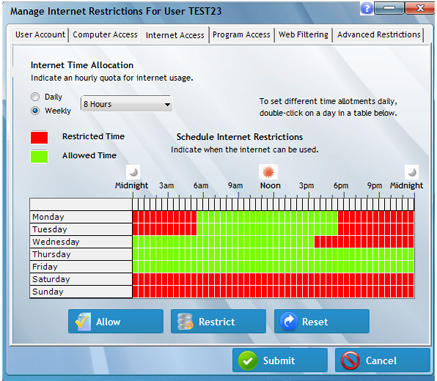Minimize the restrictions window
The width and height of the screenshot is (437, 381).
389,8
